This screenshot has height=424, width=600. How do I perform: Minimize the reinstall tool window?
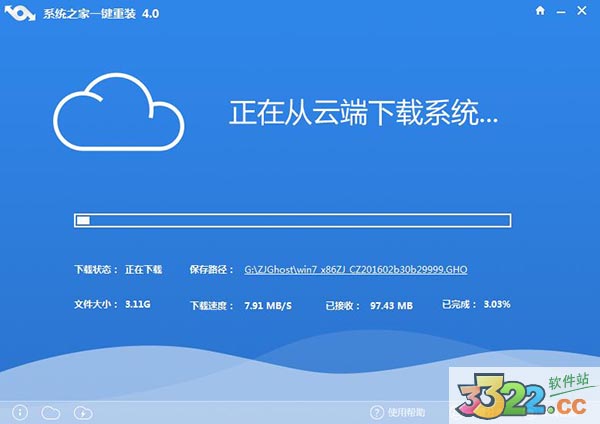point(561,12)
